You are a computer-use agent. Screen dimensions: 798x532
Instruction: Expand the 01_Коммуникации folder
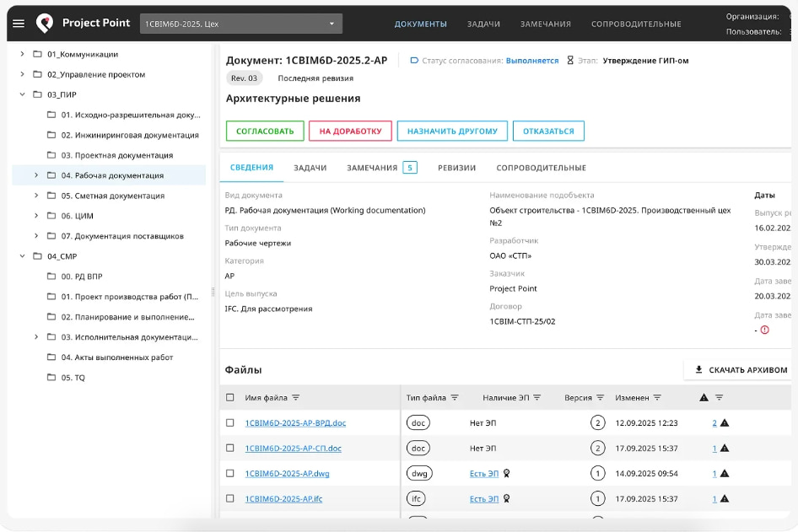coord(22,54)
